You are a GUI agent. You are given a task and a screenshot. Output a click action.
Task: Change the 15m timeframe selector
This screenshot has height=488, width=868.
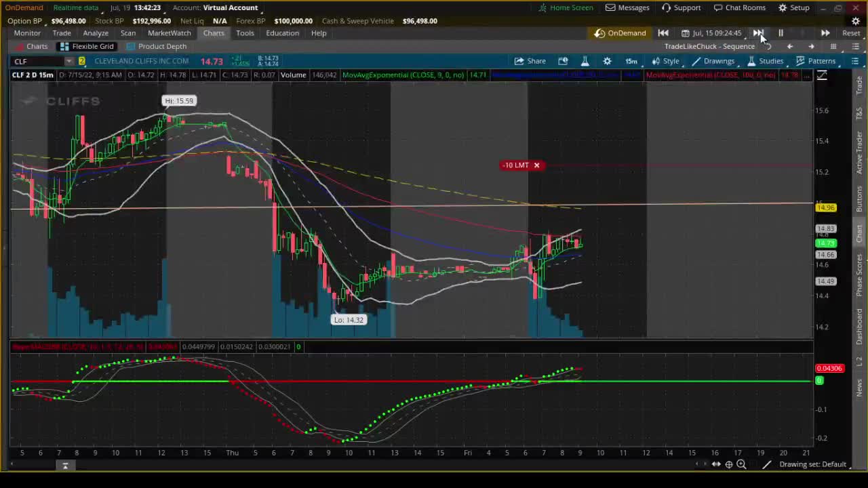631,61
